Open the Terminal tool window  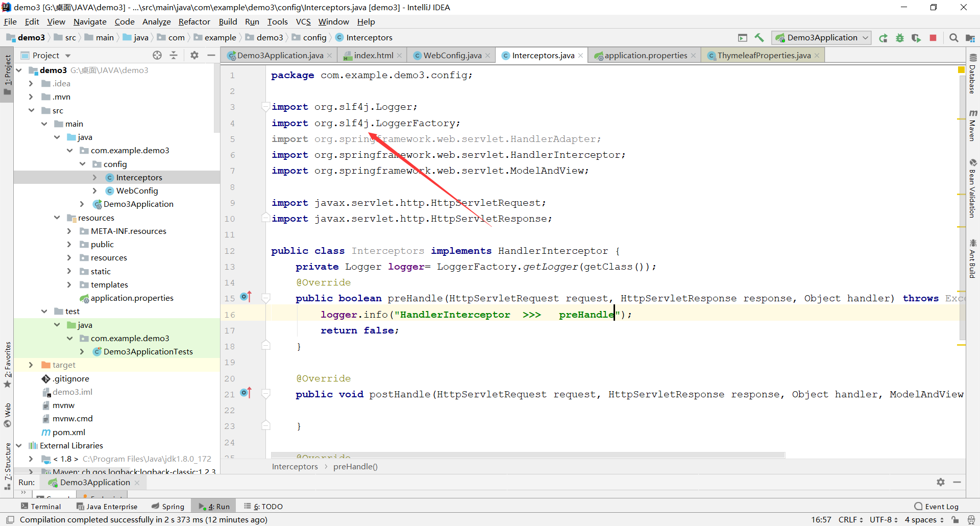tap(41, 506)
